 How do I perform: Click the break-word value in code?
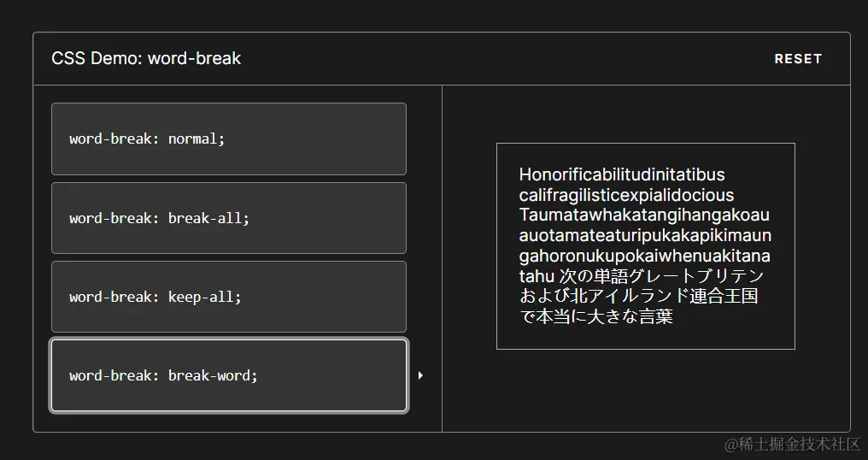pyautogui.click(x=212, y=375)
